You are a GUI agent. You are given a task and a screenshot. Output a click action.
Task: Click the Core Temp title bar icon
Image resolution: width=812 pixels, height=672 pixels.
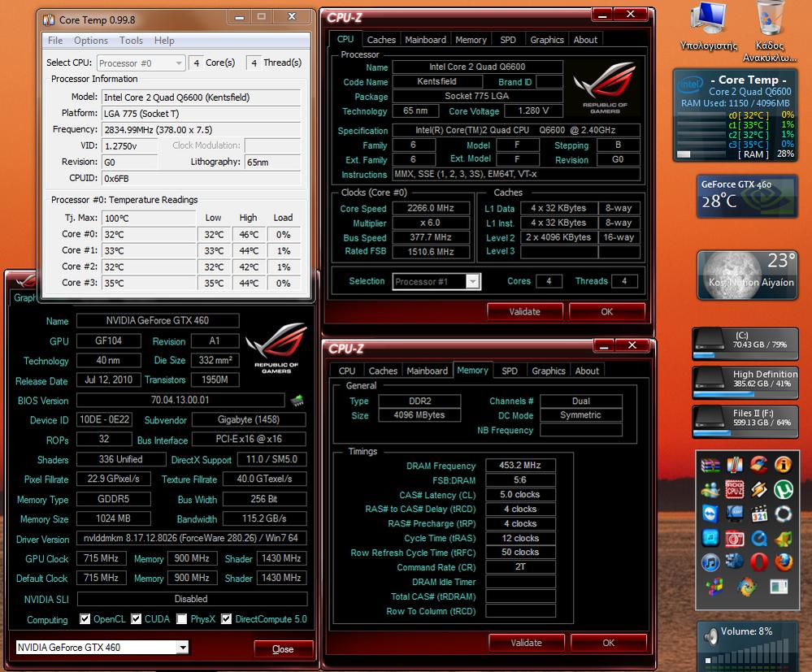pyautogui.click(x=49, y=20)
